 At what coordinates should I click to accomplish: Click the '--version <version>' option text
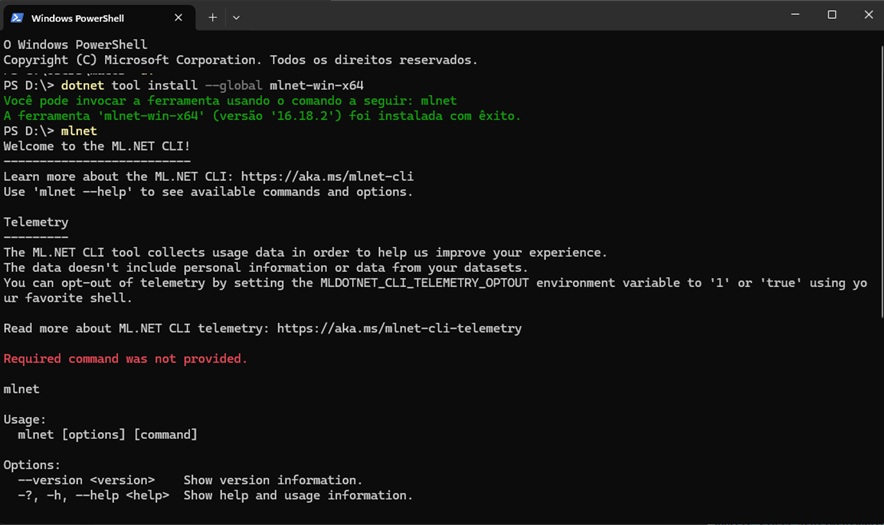86,480
